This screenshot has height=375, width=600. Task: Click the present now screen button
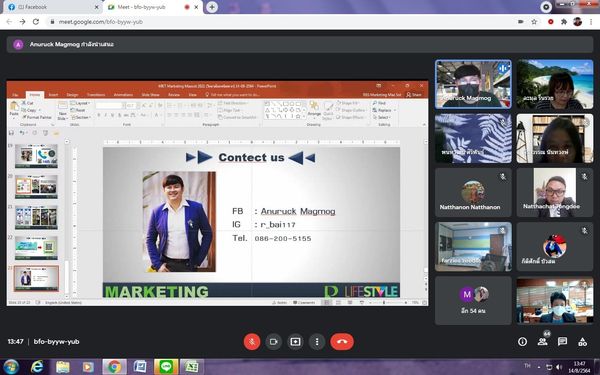(295, 342)
